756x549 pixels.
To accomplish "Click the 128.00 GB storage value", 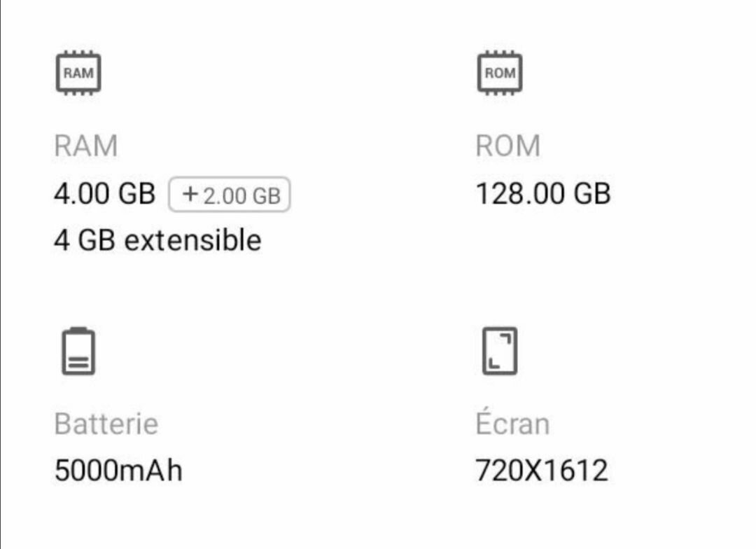I will point(543,194).
